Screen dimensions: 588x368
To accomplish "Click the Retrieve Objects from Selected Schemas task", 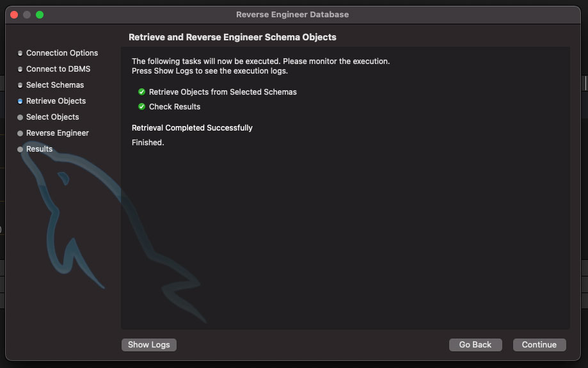I will pos(223,92).
